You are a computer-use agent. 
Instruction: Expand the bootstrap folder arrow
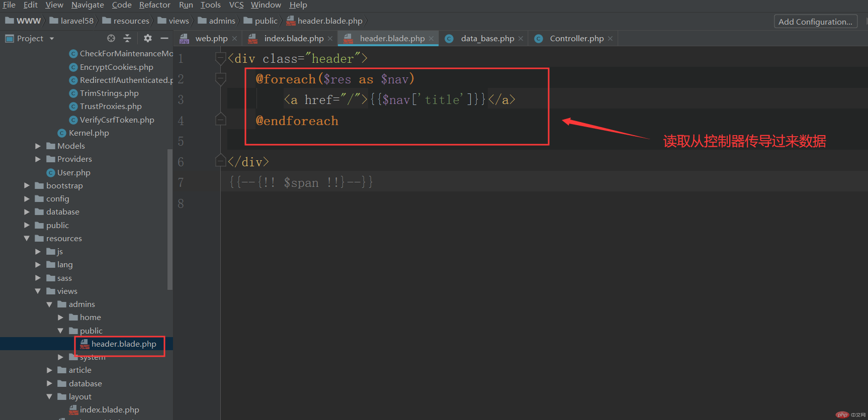coord(27,186)
